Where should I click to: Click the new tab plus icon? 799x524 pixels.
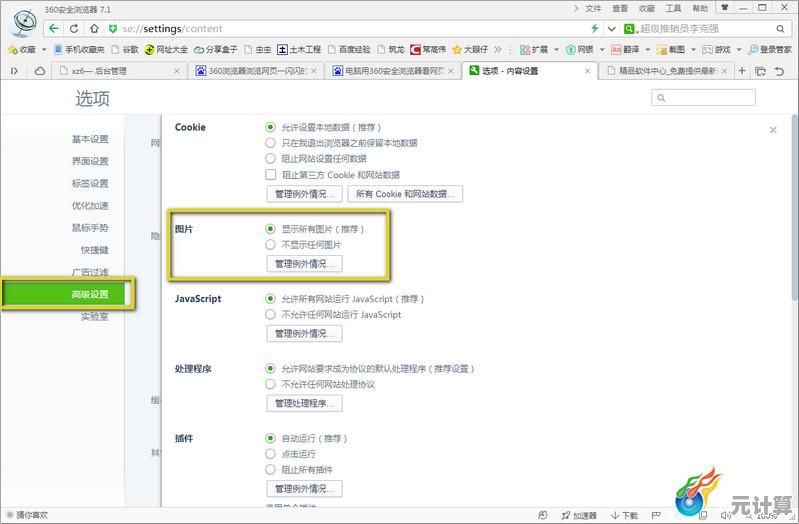pyautogui.click(x=742, y=71)
